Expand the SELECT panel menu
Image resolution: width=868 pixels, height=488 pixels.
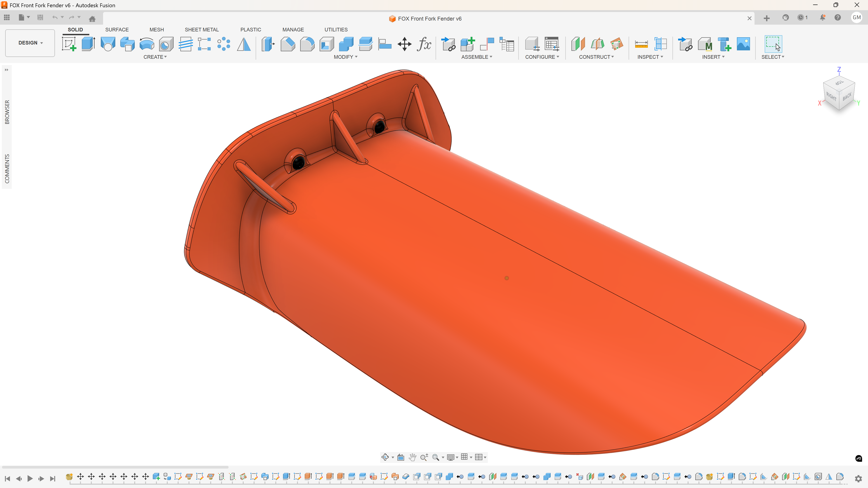point(773,57)
